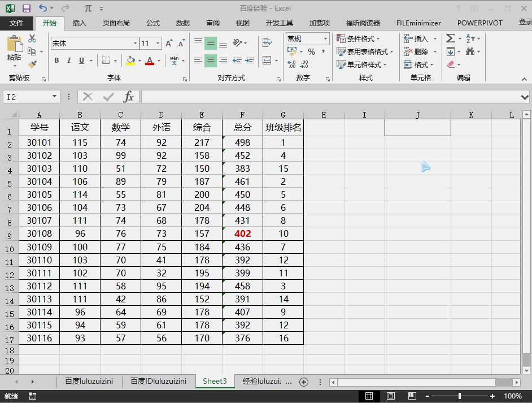Toggle Underline formatting
This screenshot has height=403, width=532.
tap(81, 60)
